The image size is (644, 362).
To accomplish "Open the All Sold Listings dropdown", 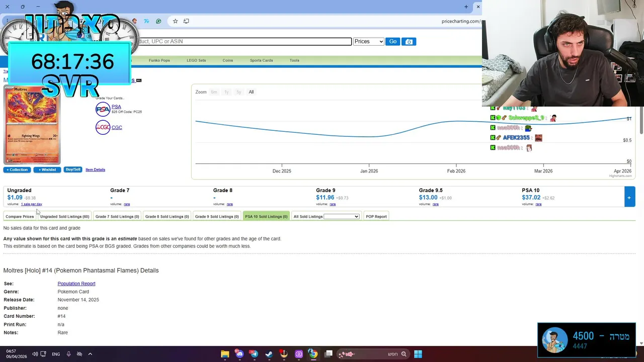I will pyautogui.click(x=341, y=217).
